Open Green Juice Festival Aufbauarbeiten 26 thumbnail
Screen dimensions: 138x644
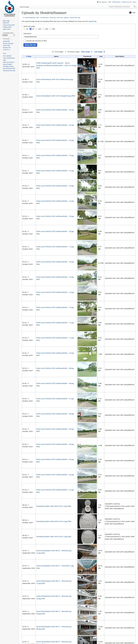[x=87, y=111]
